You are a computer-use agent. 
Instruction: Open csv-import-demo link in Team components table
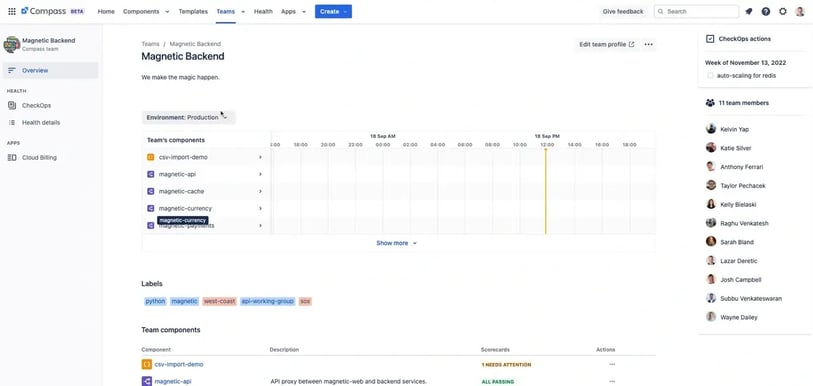179,365
